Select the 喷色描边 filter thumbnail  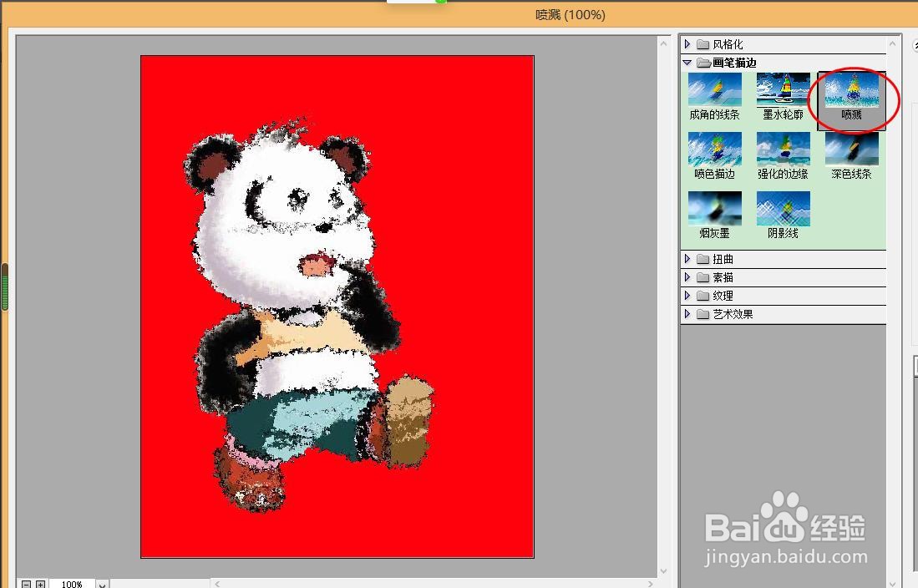click(x=714, y=149)
